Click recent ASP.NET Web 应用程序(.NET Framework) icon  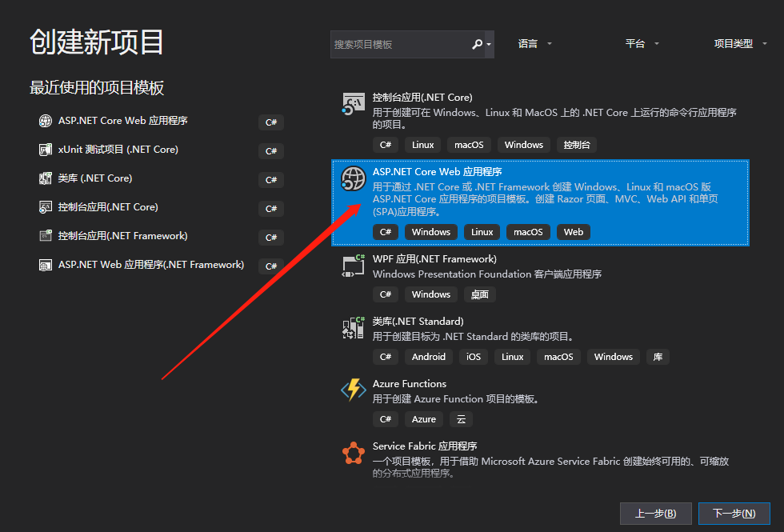(x=46, y=265)
